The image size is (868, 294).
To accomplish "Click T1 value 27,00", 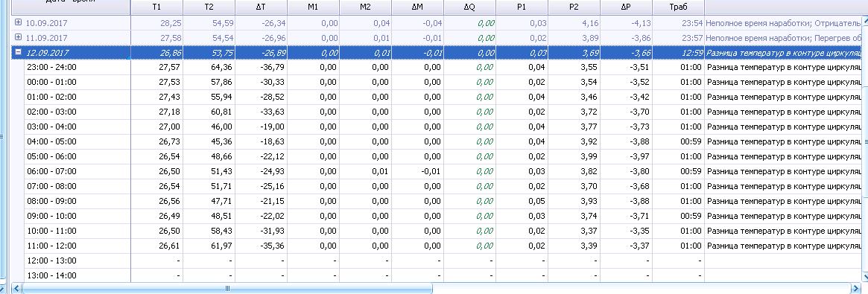I will coord(169,127).
